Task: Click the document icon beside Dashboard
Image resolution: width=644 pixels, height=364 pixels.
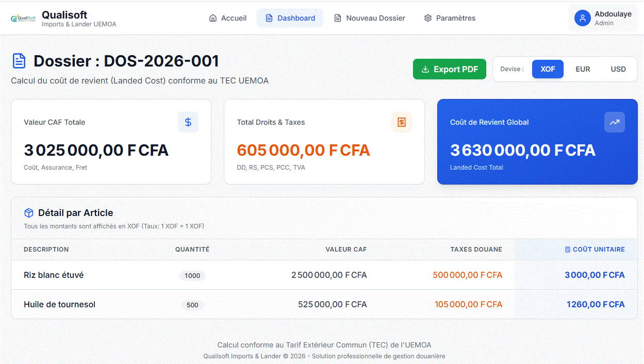Action: click(269, 18)
